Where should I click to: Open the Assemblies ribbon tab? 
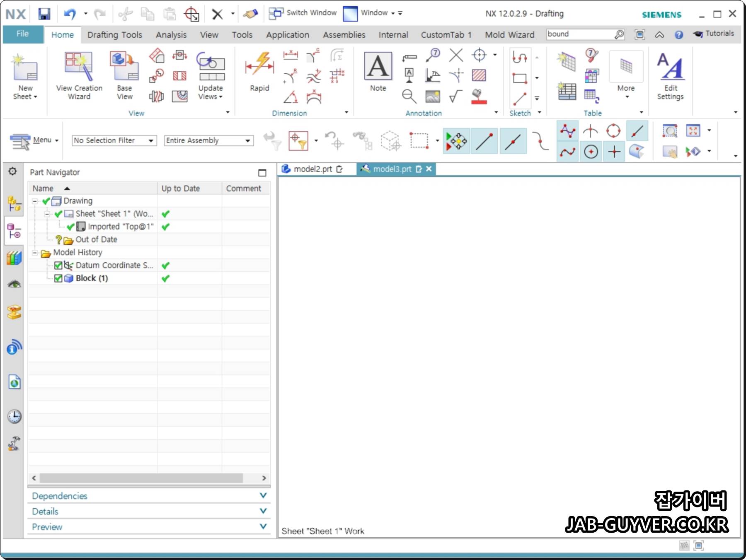point(344,35)
